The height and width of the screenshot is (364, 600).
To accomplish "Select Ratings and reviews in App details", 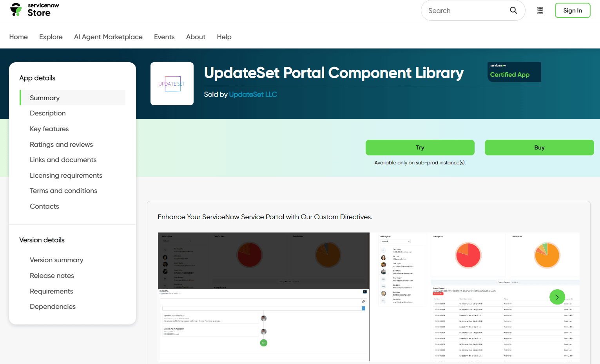I will point(61,144).
